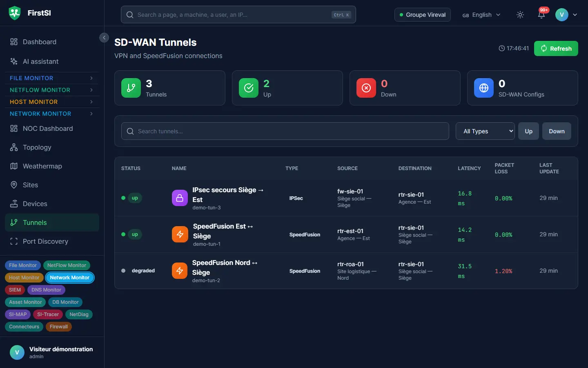Toggle the Up status filter
The height and width of the screenshot is (368, 588).
pyautogui.click(x=528, y=131)
